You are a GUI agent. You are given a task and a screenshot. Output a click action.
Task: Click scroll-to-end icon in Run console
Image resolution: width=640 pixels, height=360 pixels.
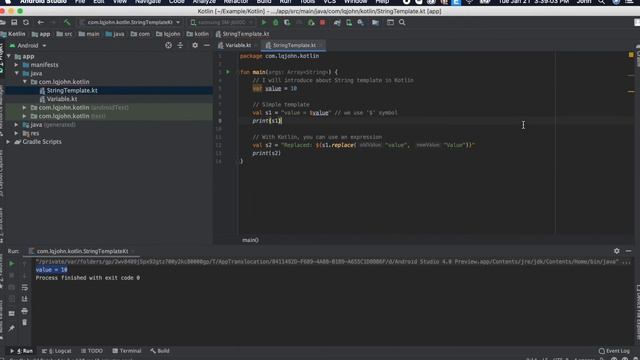(24, 299)
